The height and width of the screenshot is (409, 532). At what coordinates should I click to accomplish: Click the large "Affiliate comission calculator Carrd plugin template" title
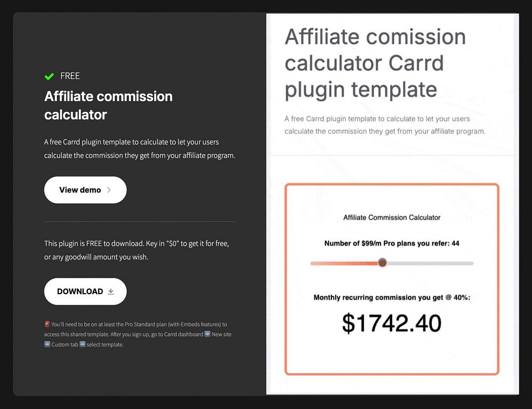[x=375, y=63]
